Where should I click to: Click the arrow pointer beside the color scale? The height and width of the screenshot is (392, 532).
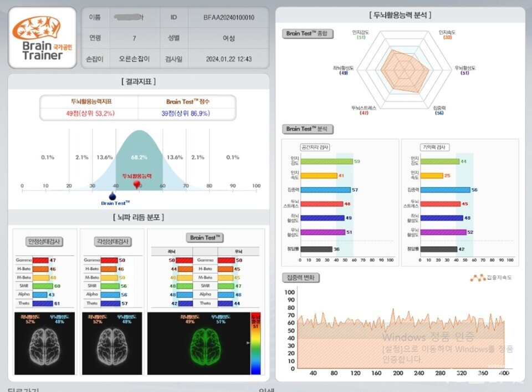click(x=248, y=344)
